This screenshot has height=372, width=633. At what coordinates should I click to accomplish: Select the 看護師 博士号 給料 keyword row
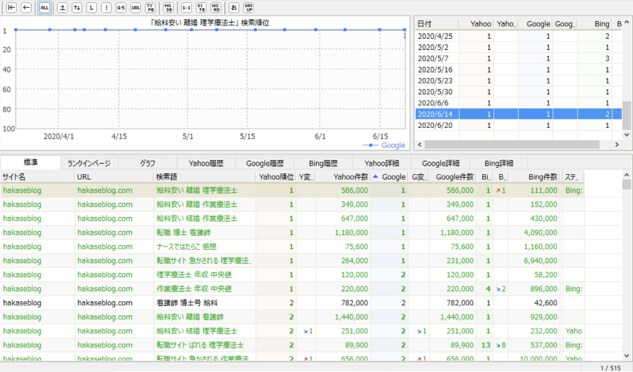tap(292, 303)
